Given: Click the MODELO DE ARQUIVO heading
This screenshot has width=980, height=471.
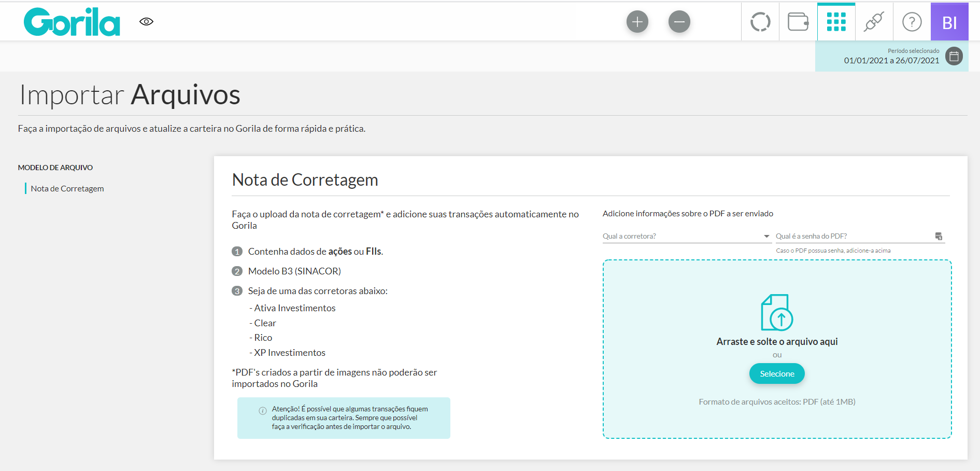Looking at the screenshot, I should point(55,168).
